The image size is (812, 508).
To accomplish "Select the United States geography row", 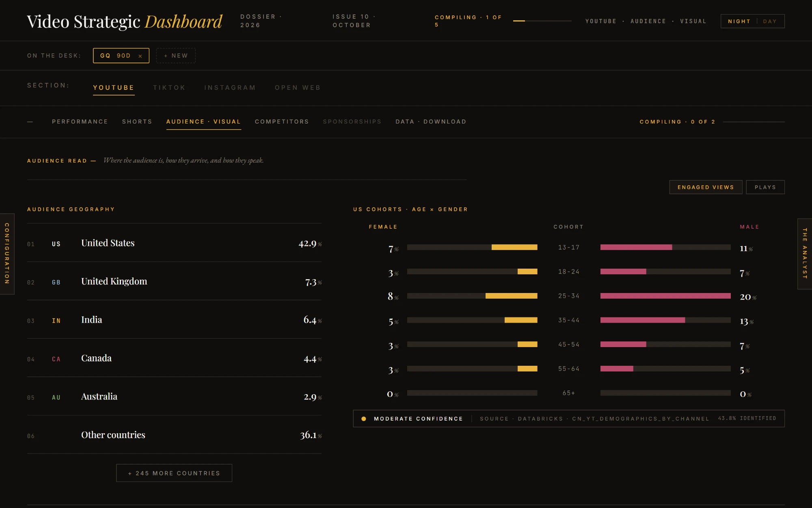I will click(x=174, y=243).
